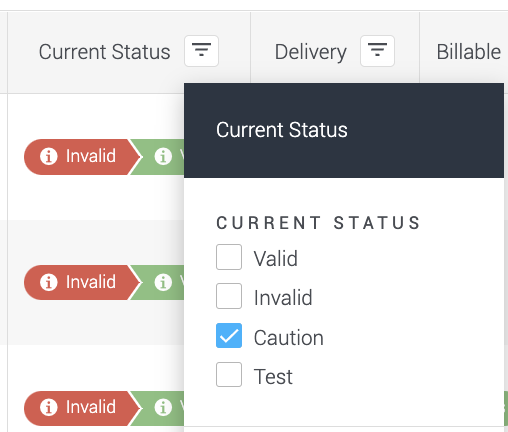
Task: Uncheck the Caution status checkbox
Action: coord(229,335)
